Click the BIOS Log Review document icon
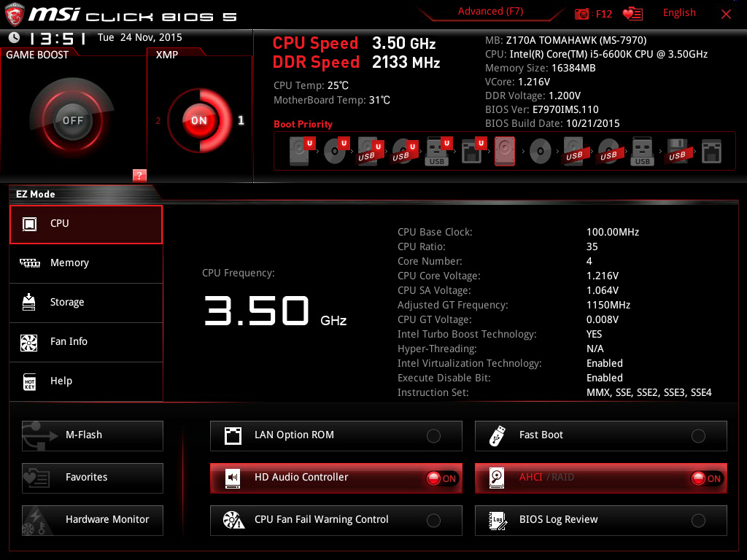The image size is (747, 560). [x=498, y=521]
